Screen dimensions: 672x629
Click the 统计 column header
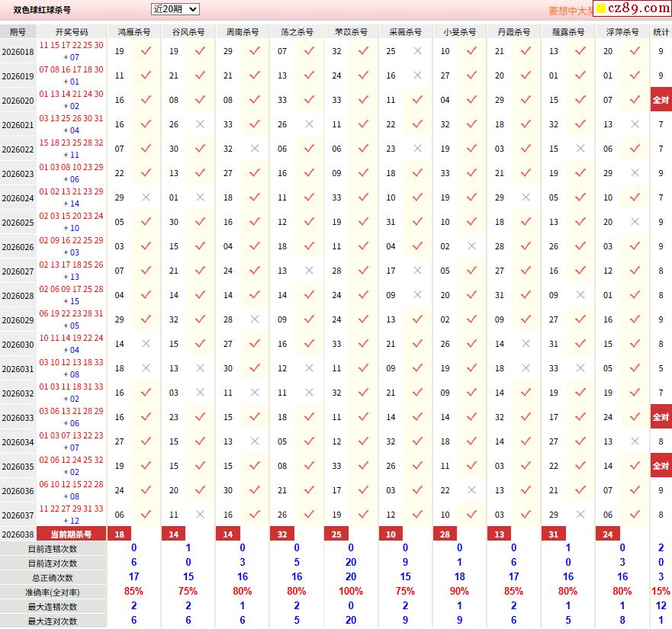[x=661, y=32]
